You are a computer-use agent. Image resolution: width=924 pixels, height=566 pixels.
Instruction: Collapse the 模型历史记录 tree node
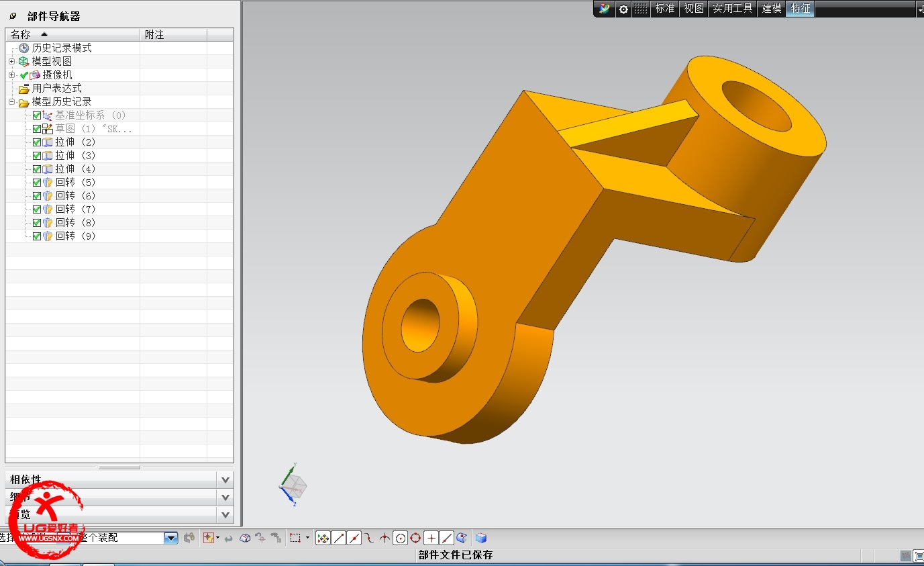point(11,101)
